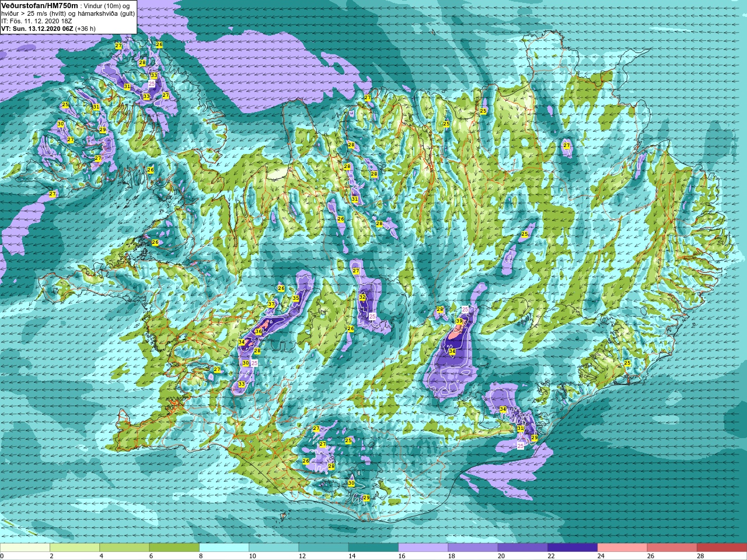Viewport: 747px width, 560px height.
Task: Click the yellow gust label 36
Action: (258, 331)
